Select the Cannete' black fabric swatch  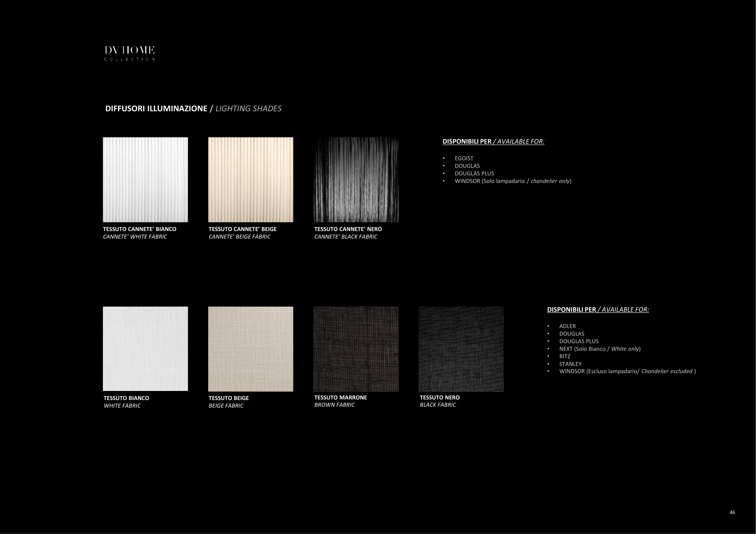(356, 180)
